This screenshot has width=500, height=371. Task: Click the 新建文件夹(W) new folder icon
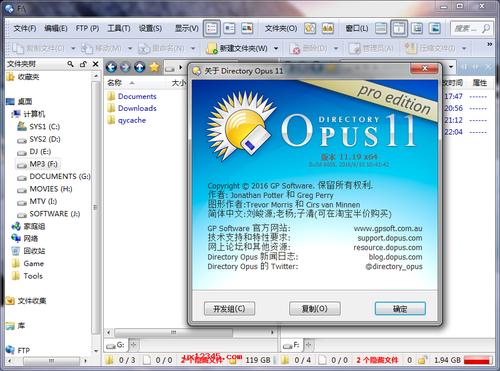click(212, 49)
